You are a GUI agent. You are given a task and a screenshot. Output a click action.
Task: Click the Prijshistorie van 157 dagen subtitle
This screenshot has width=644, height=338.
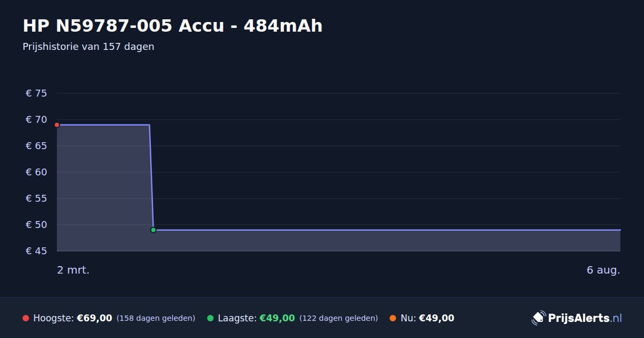[89, 47]
